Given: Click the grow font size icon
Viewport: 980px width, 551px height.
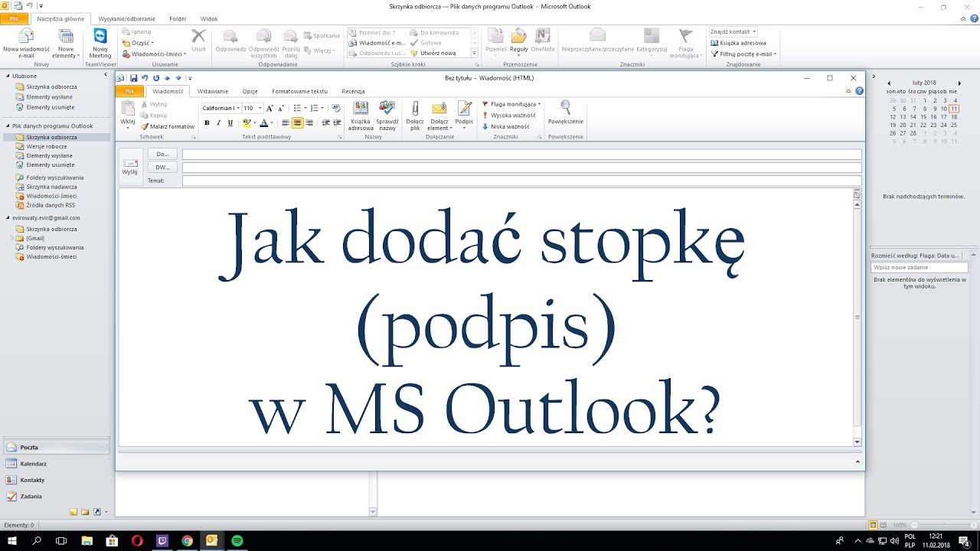Looking at the screenshot, I should (x=269, y=108).
